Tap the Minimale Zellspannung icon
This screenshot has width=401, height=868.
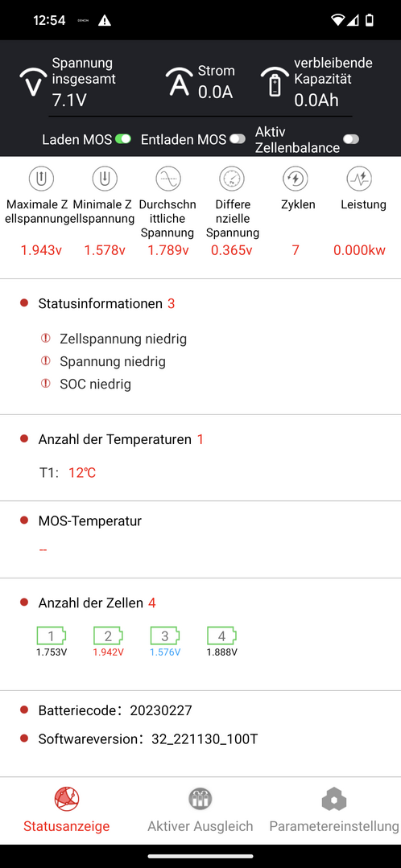click(x=105, y=179)
